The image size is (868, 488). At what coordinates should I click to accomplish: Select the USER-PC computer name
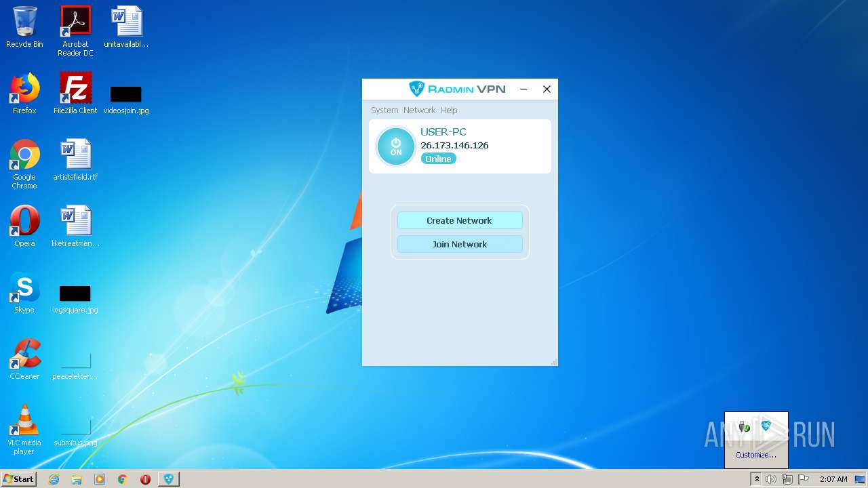(x=443, y=132)
